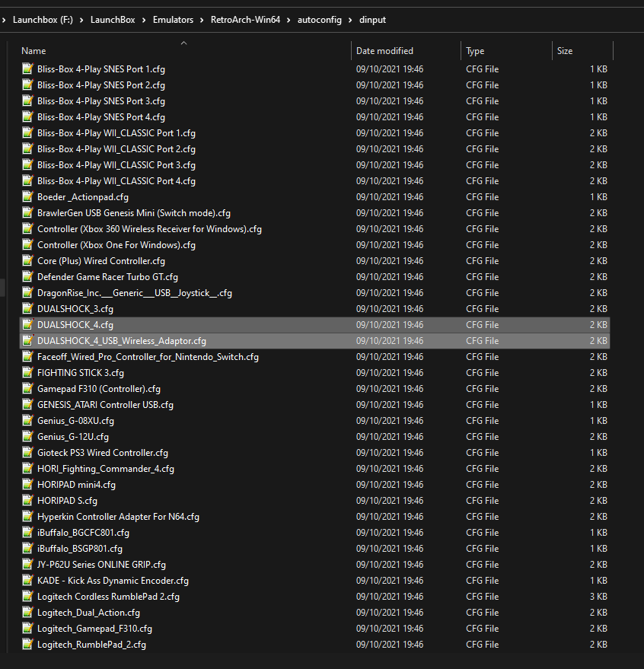The height and width of the screenshot is (669, 644).
Task: Expand the chevron after autoconfig breadcrumb
Action: click(x=350, y=20)
